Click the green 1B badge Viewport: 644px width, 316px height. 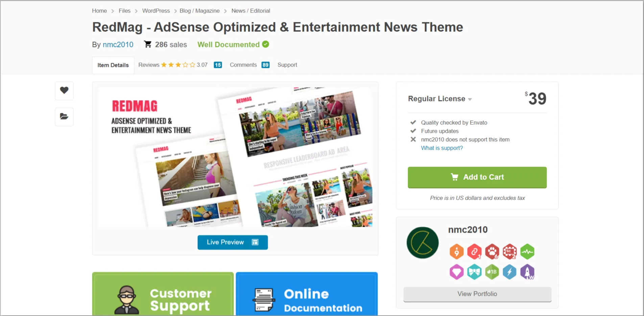492,272
